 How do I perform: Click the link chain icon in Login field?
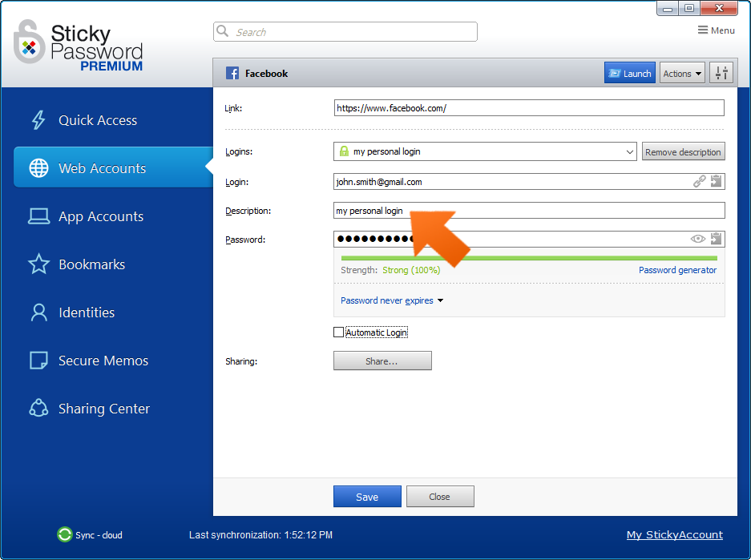699,181
